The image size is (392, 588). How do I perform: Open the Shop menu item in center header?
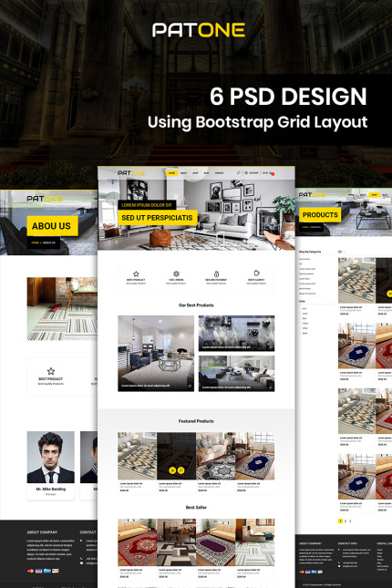pyautogui.click(x=195, y=173)
